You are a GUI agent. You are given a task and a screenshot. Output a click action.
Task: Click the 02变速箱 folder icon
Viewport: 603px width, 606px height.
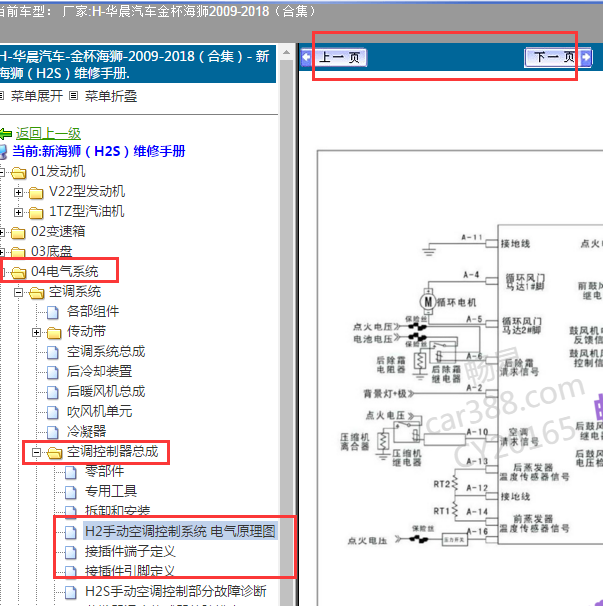coord(19,233)
